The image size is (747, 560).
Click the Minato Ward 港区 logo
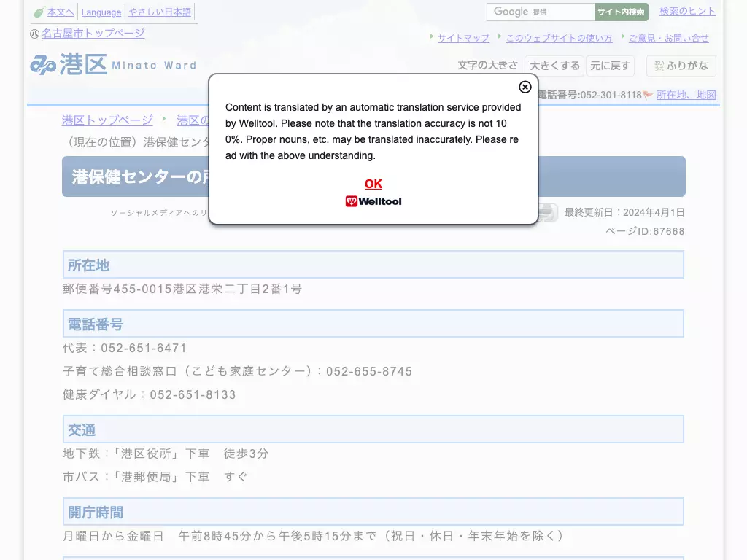[x=113, y=65]
